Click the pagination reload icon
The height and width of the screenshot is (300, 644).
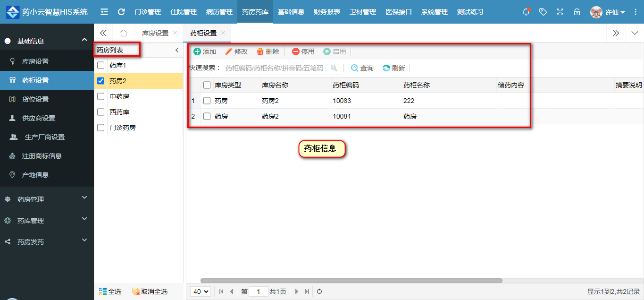coord(319,291)
